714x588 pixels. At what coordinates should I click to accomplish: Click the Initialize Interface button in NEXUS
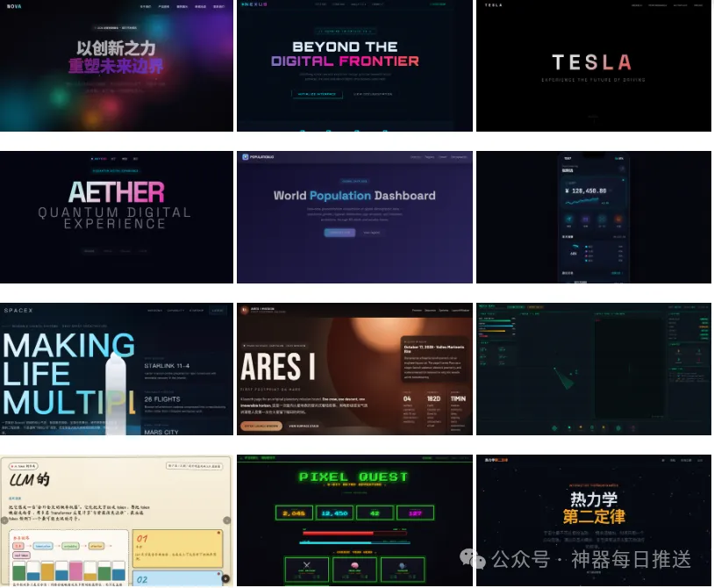317,94
